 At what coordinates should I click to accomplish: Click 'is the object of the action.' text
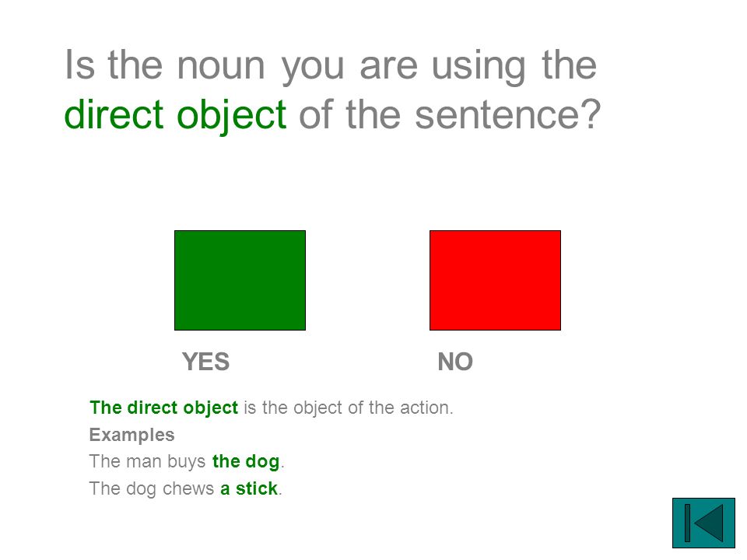click(x=349, y=408)
